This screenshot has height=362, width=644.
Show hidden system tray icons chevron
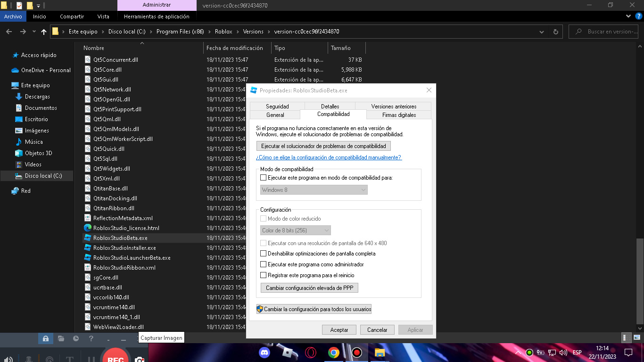[x=518, y=352]
